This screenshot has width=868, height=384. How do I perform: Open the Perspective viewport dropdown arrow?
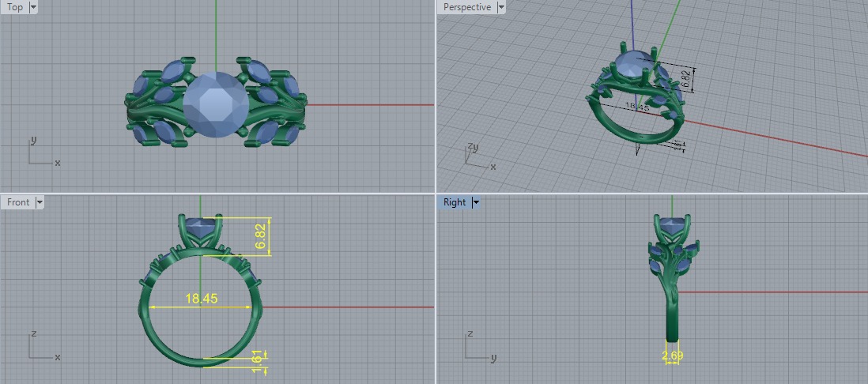coord(501,7)
